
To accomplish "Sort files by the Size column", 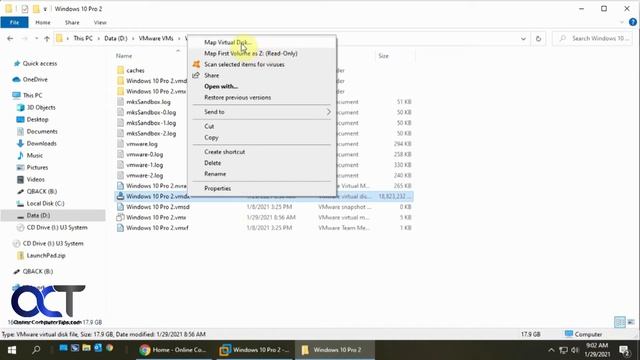I will 383,56.
